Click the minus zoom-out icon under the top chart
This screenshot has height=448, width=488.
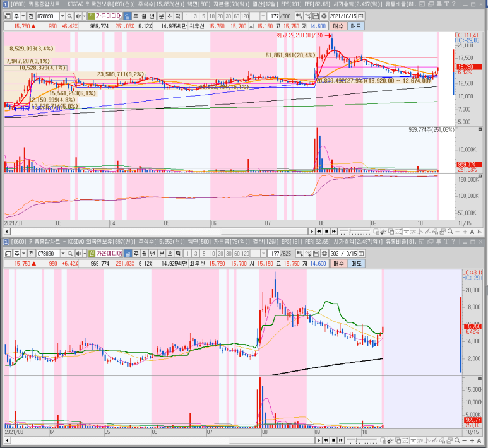pyautogui.click(x=457, y=232)
